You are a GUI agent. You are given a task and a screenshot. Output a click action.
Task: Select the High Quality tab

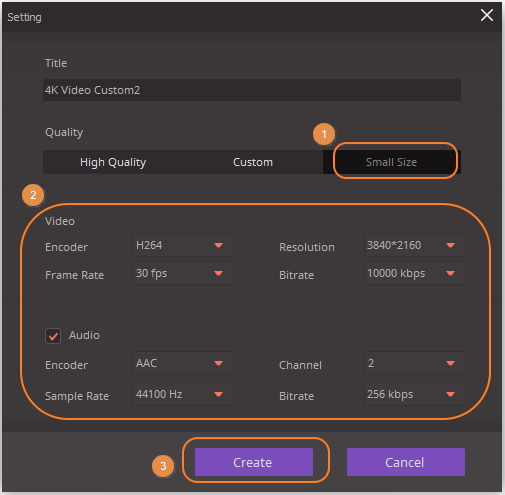pos(113,162)
